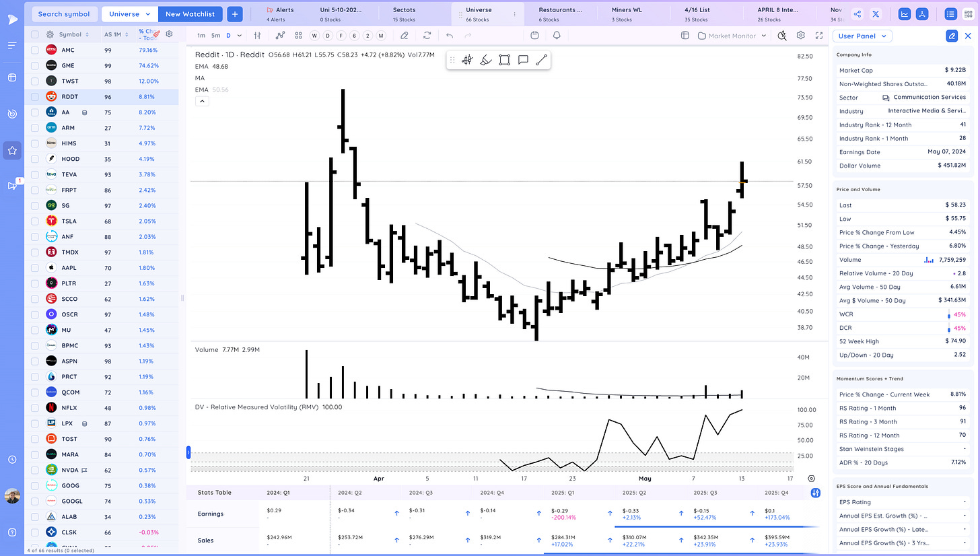The width and height of the screenshot is (980, 556).
Task: Open the table layout icon in the left sidebar
Action: pos(12,78)
